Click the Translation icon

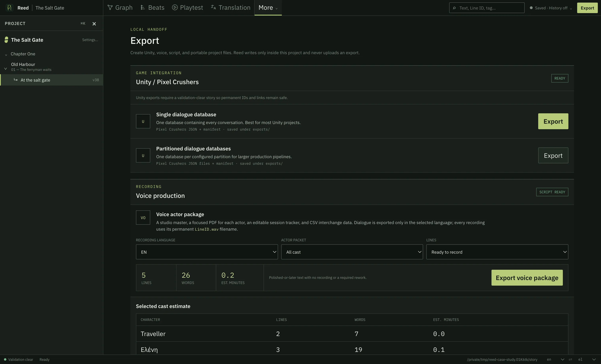(x=213, y=7)
